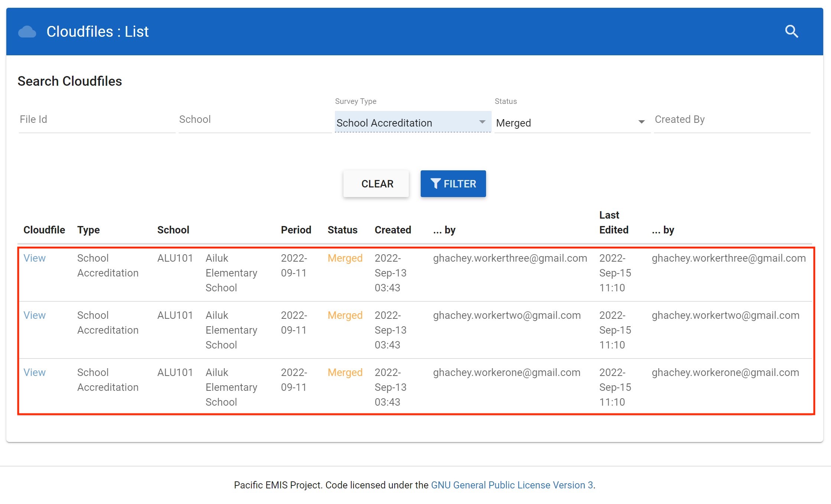The image size is (831, 504).
Task: Open the Survey Type dropdown arrow
Action: [482, 122]
